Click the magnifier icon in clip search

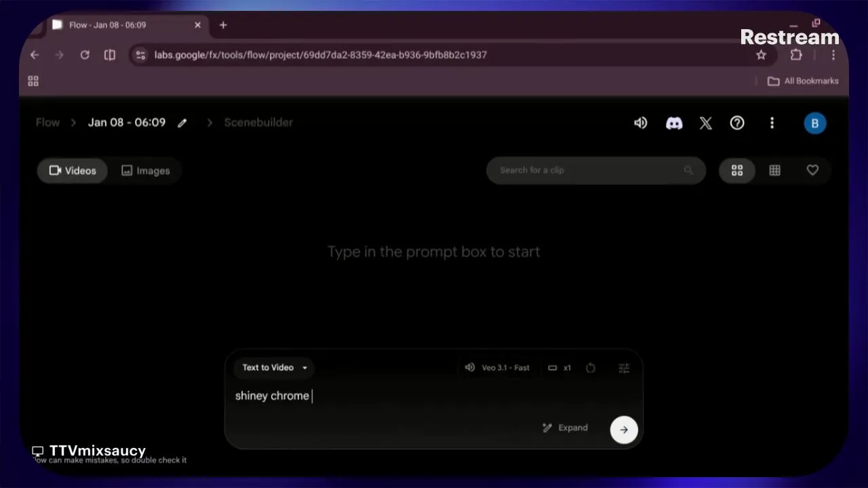[x=688, y=170]
